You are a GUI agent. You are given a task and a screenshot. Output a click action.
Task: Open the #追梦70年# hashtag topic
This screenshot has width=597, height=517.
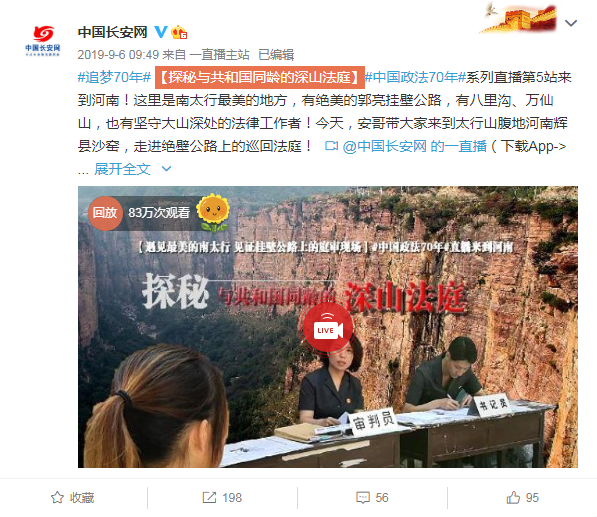pos(114,77)
